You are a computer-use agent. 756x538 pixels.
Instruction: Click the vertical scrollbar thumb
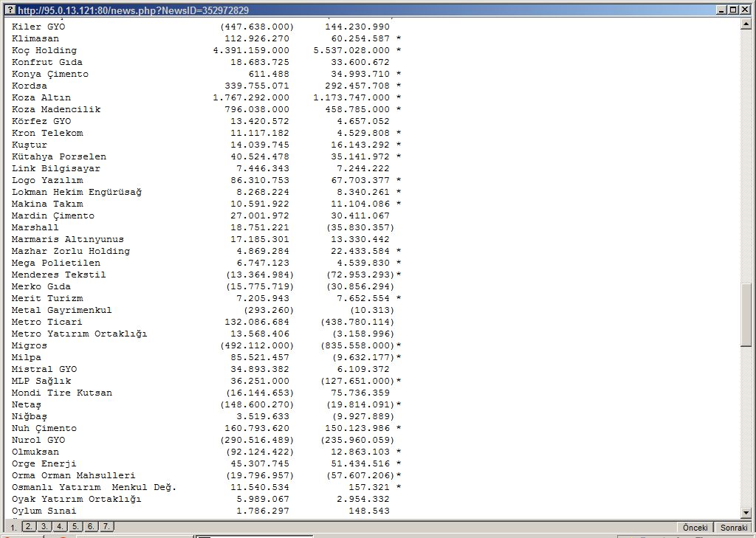(746, 315)
